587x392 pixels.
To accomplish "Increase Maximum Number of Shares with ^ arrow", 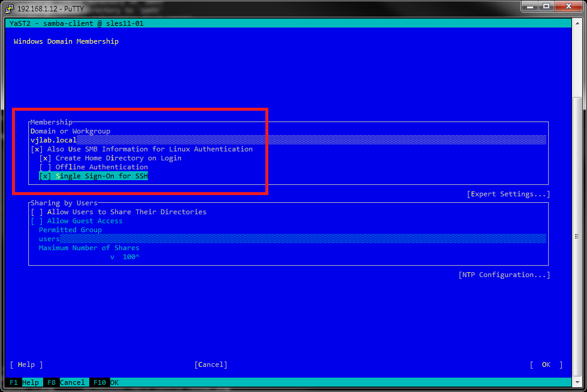I will tap(138, 257).
